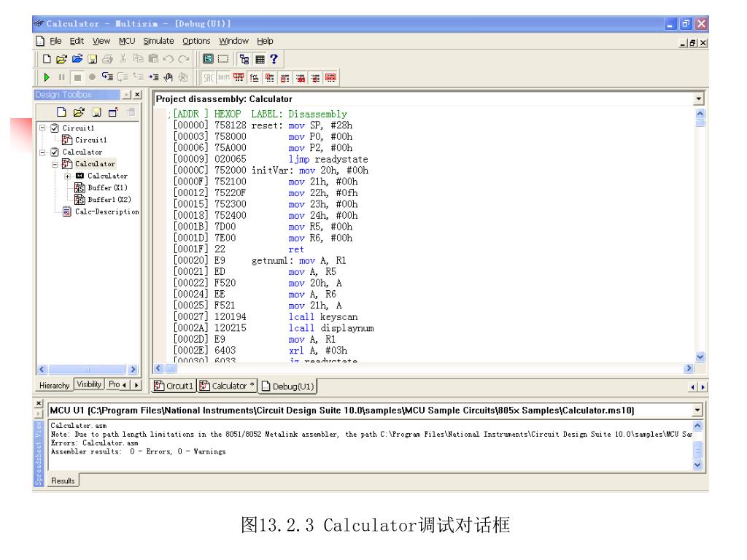Click the Design Toolbox open file icon
747x560 pixels.
79,112
